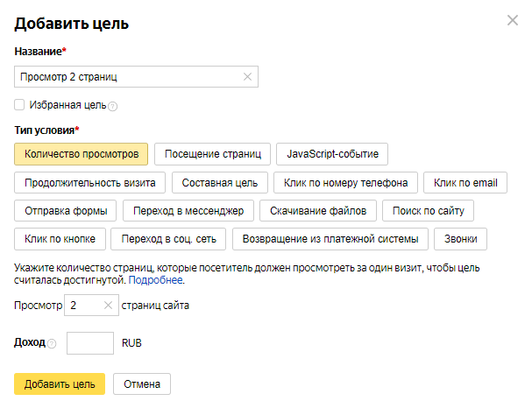Close the Добавить цель dialog
The width and height of the screenshot is (532, 408).
[513, 21]
